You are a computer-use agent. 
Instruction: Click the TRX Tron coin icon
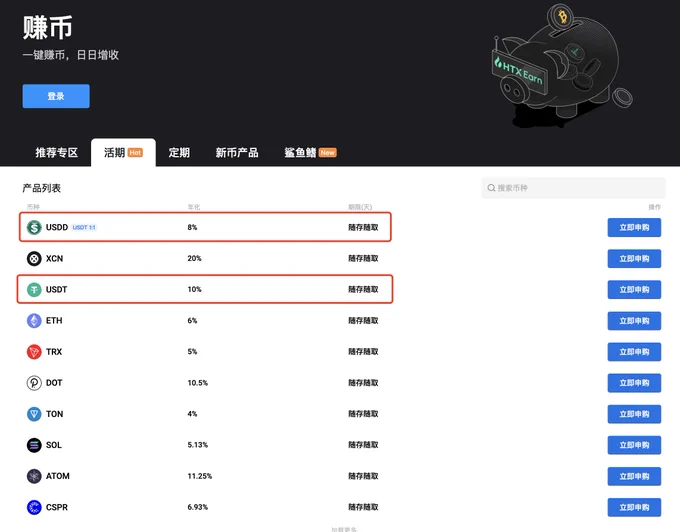34,352
